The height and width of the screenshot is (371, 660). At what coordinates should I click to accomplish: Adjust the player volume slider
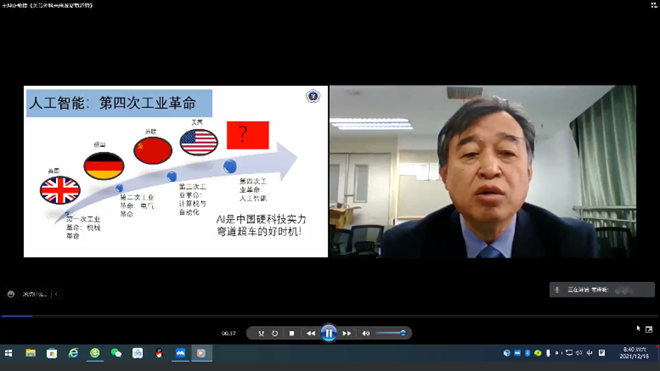click(x=391, y=333)
